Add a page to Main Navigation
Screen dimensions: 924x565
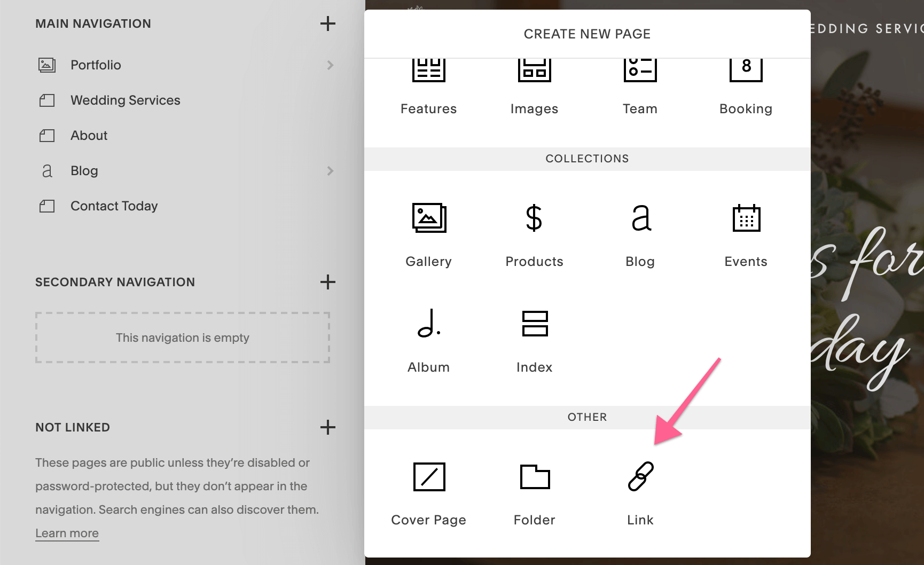coord(327,23)
